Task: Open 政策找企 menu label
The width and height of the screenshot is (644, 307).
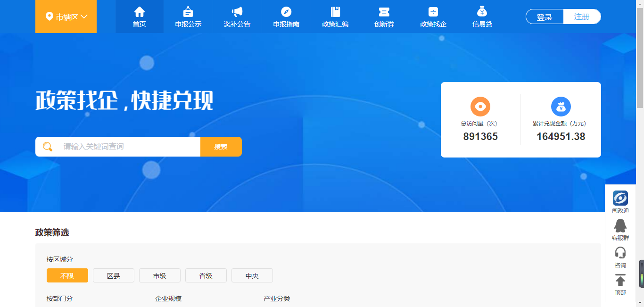Action: click(x=433, y=24)
